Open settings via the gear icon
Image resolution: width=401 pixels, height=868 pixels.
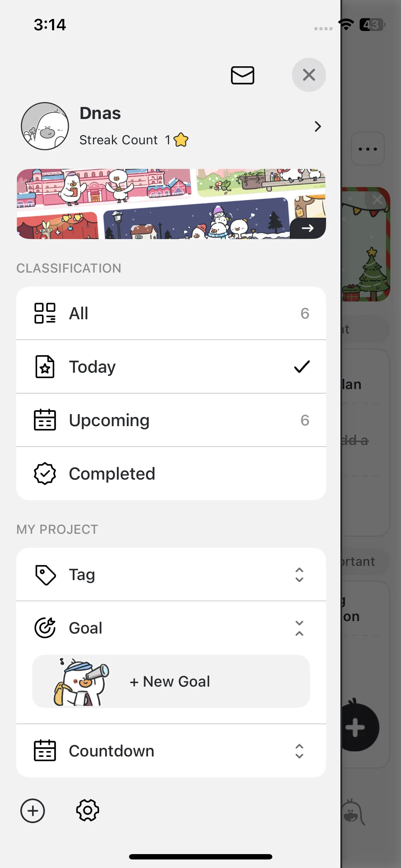pos(88,811)
